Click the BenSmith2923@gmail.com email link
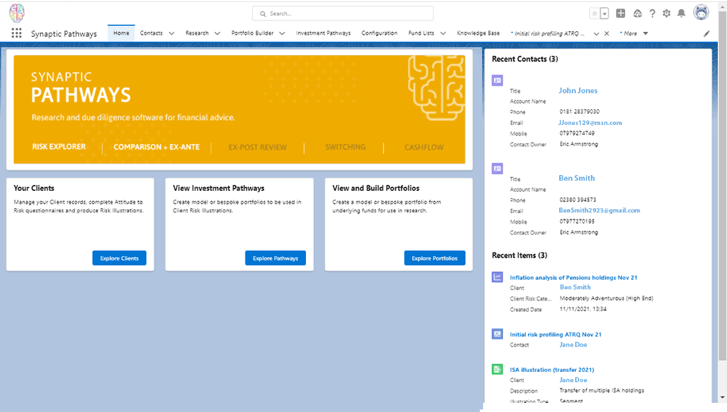 click(x=599, y=210)
